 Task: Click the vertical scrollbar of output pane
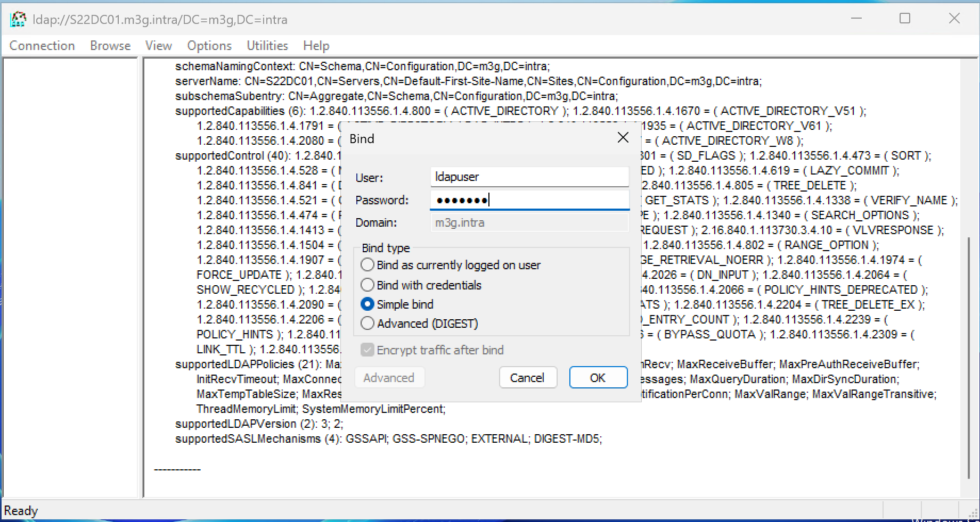969,357
